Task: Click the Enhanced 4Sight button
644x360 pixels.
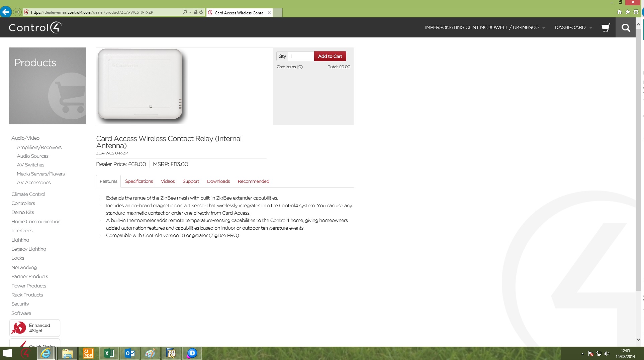Action: point(34,328)
